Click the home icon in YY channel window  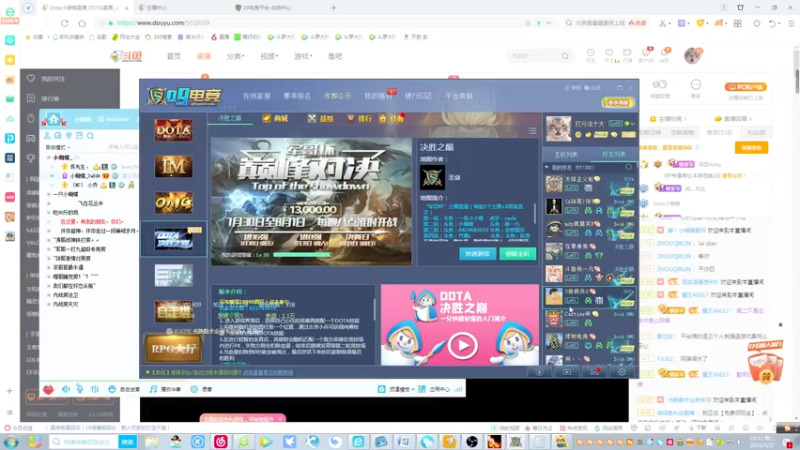pyautogui.click(x=54, y=119)
